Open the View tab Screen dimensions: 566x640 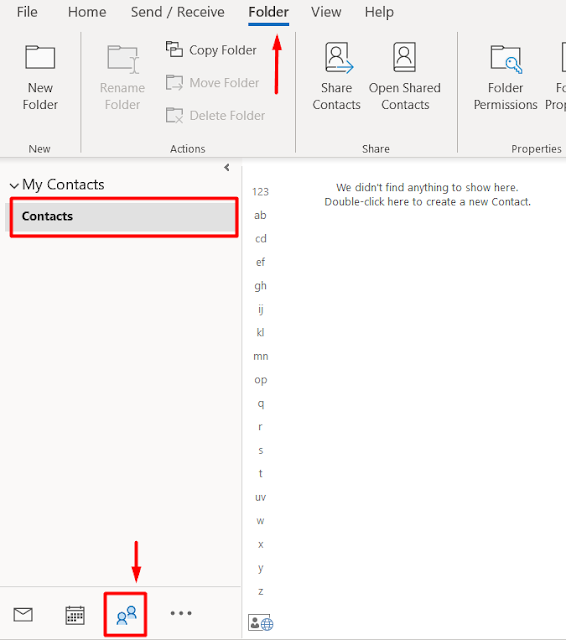pos(326,12)
